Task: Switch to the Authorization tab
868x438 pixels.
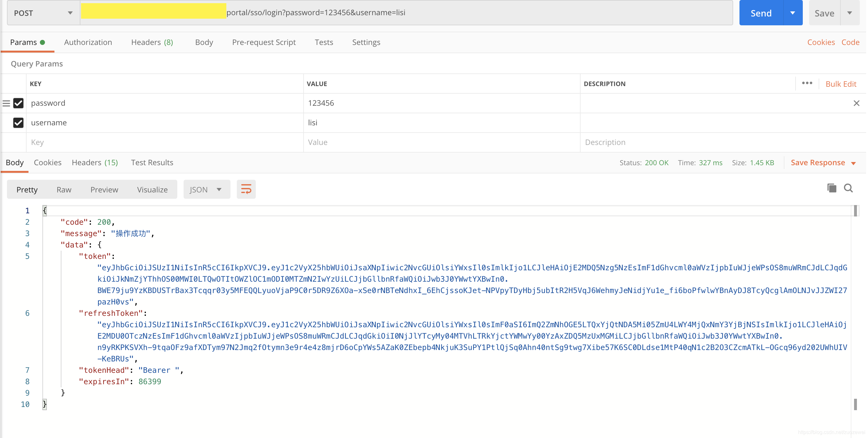Action: tap(88, 42)
